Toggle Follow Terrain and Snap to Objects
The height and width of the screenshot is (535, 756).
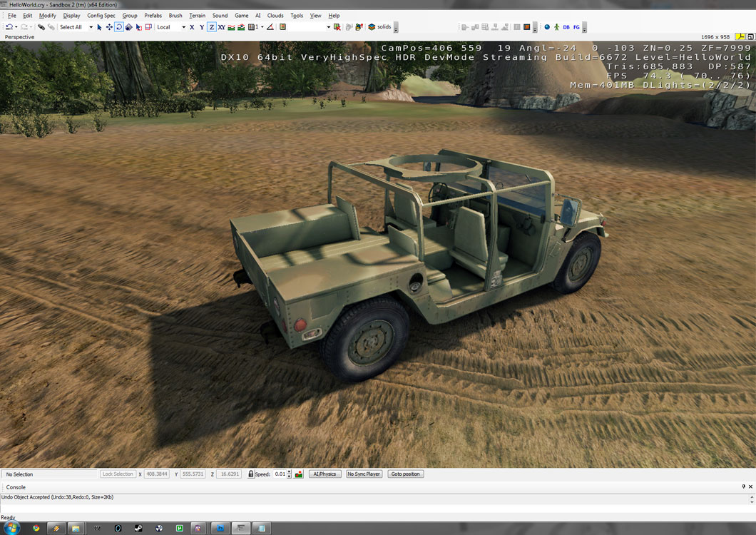(241, 27)
